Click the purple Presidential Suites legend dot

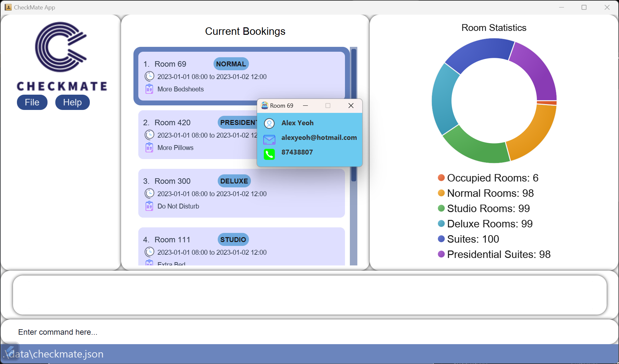[x=441, y=254]
